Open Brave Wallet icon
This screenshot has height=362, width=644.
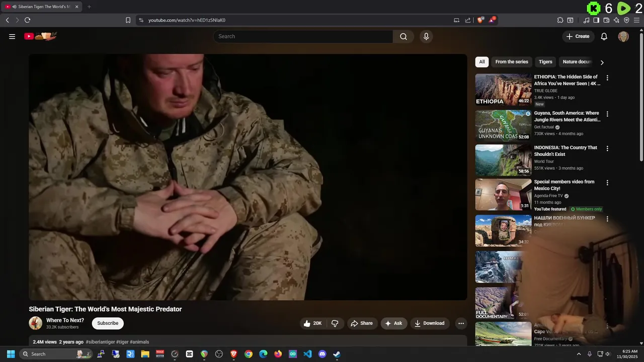coord(606,20)
